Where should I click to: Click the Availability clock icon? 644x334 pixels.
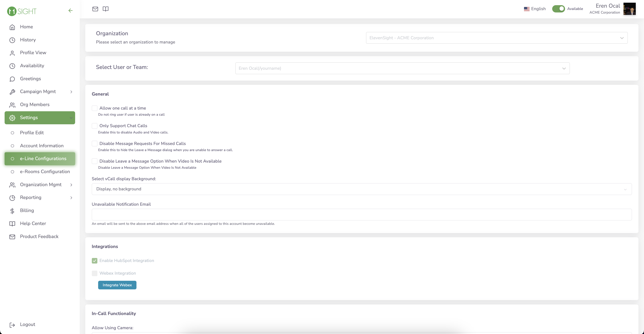[12, 66]
